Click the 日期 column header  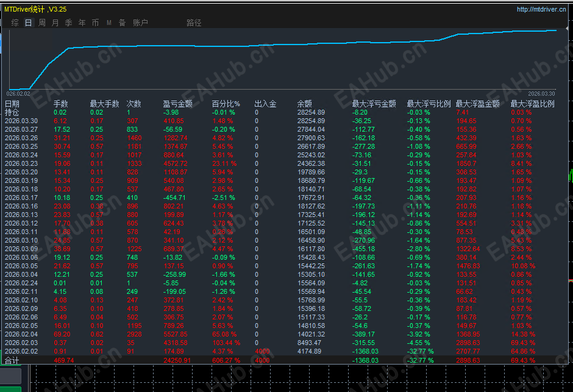(12, 104)
